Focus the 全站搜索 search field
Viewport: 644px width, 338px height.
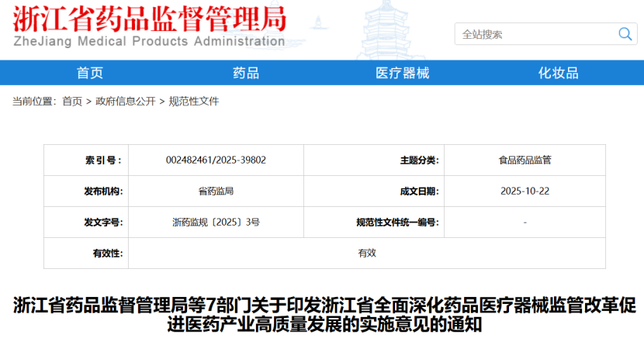point(536,34)
